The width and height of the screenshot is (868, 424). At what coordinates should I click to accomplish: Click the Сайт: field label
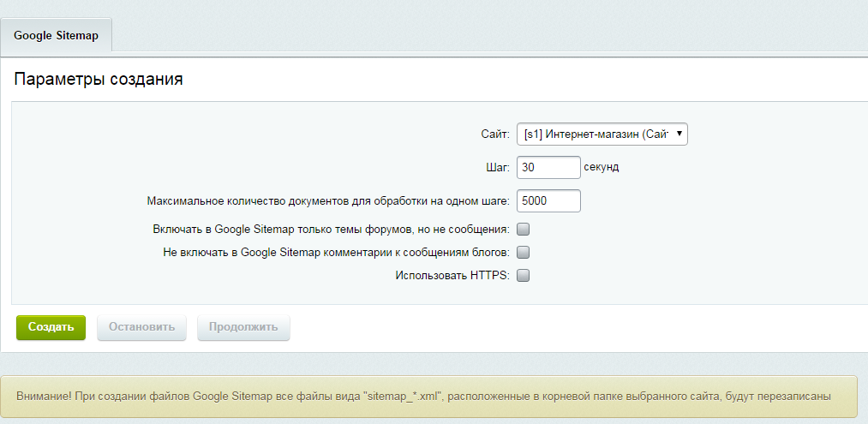[495, 134]
